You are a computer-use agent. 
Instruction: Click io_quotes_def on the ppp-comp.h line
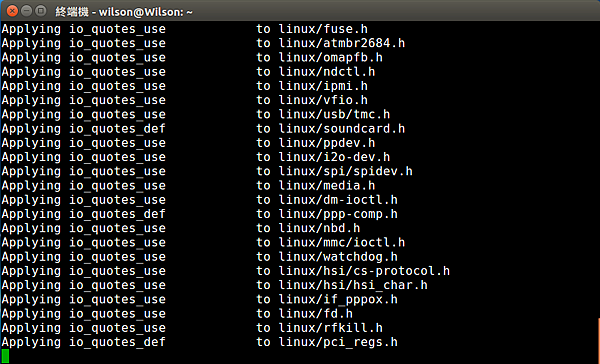(117, 214)
